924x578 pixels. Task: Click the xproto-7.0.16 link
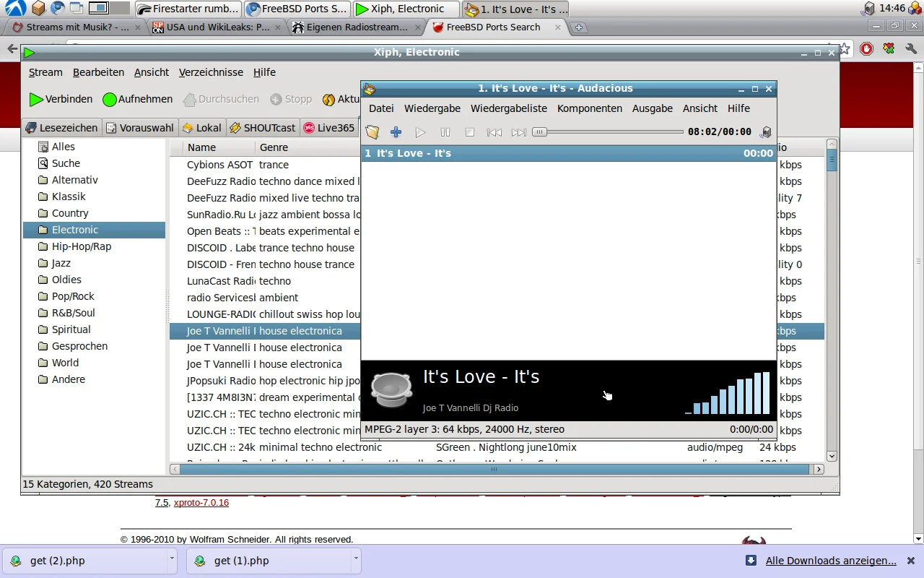coord(201,502)
